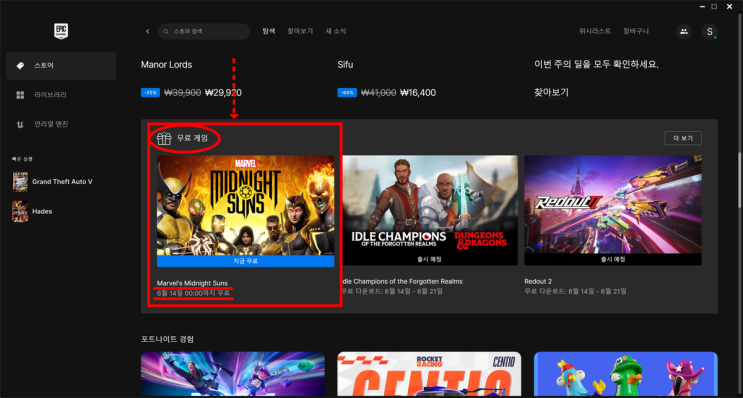Click the search magnifier icon
743x398 pixels.
pyautogui.click(x=166, y=31)
